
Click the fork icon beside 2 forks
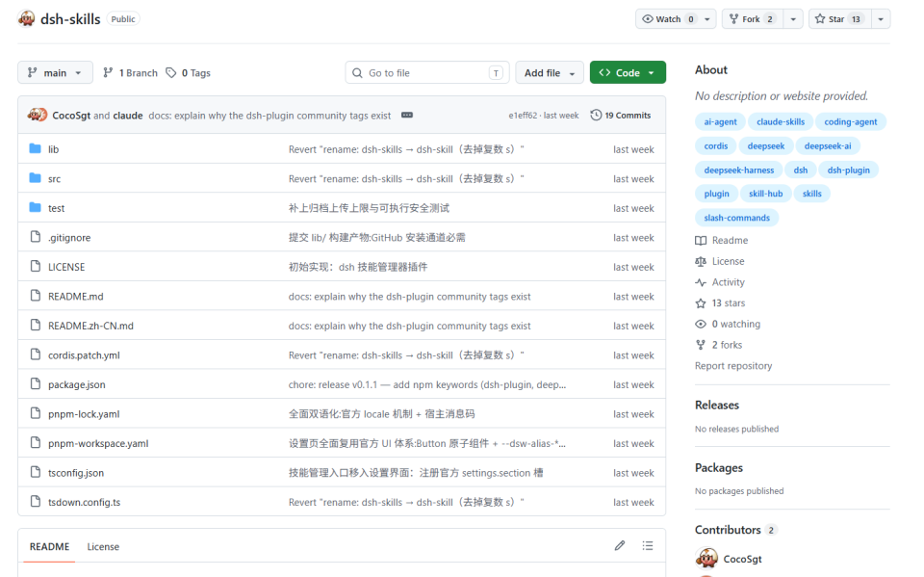click(x=701, y=345)
